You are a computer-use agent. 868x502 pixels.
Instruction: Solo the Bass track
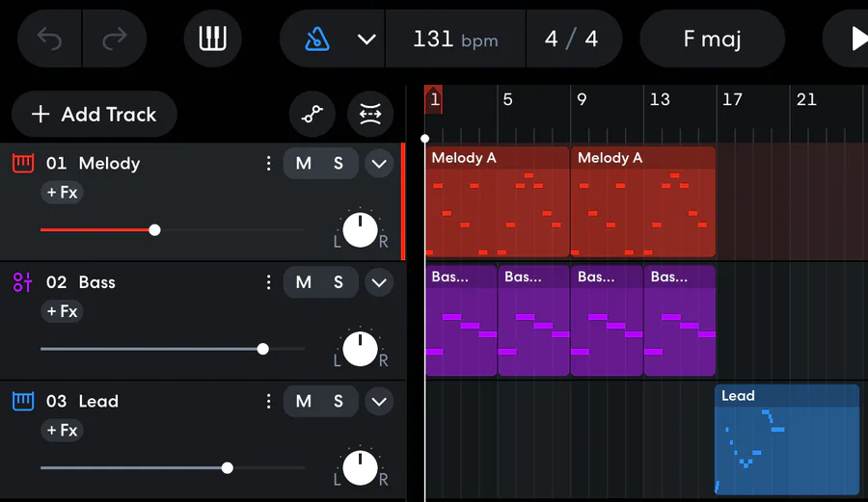tap(339, 282)
